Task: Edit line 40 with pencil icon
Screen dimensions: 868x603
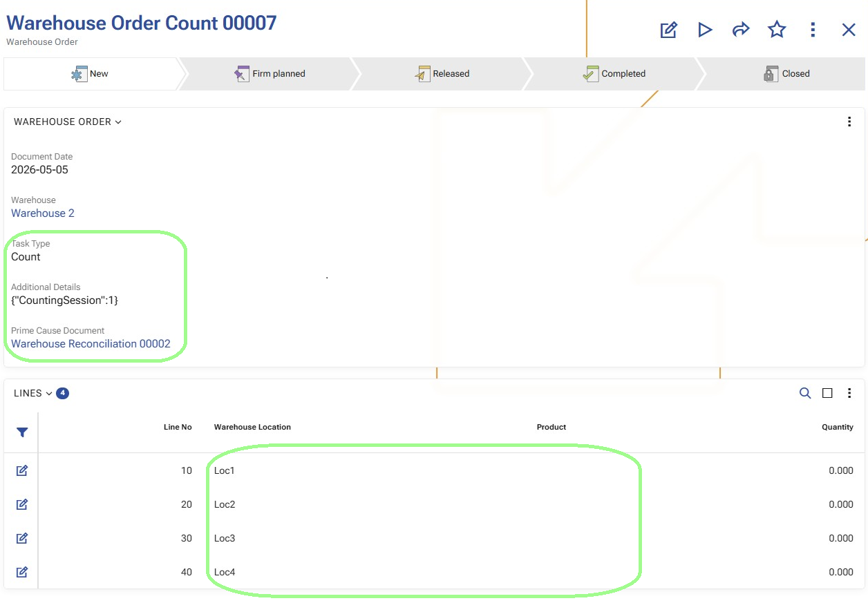Action: click(22, 572)
